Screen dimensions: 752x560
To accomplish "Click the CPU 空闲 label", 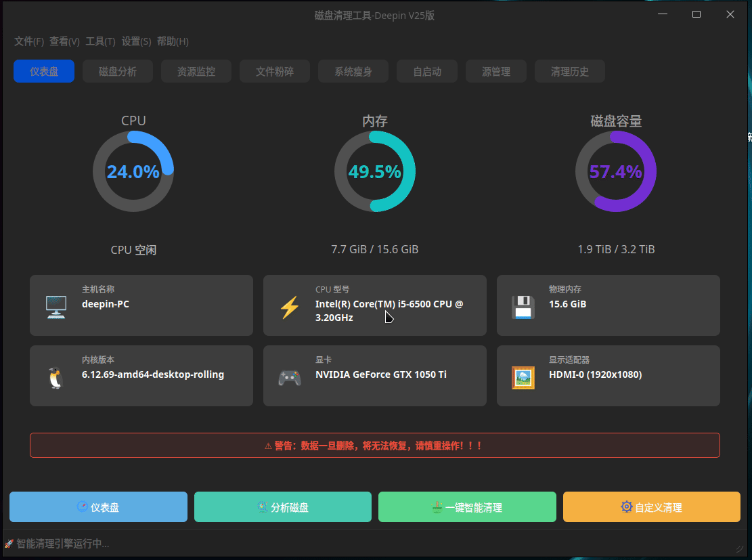I will coord(133,250).
